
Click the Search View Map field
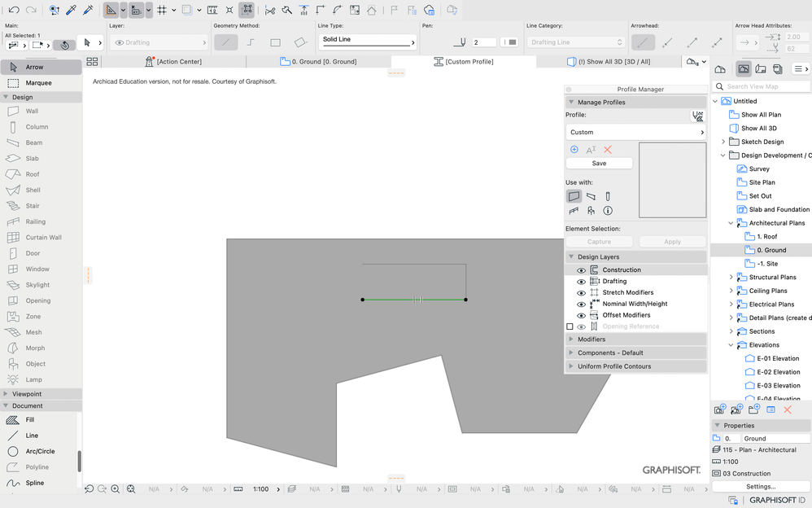[761, 86]
